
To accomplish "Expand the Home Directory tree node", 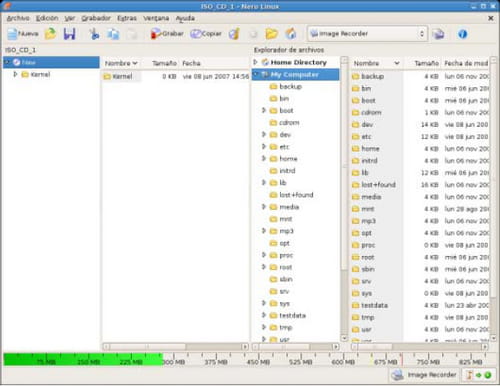I will 255,62.
